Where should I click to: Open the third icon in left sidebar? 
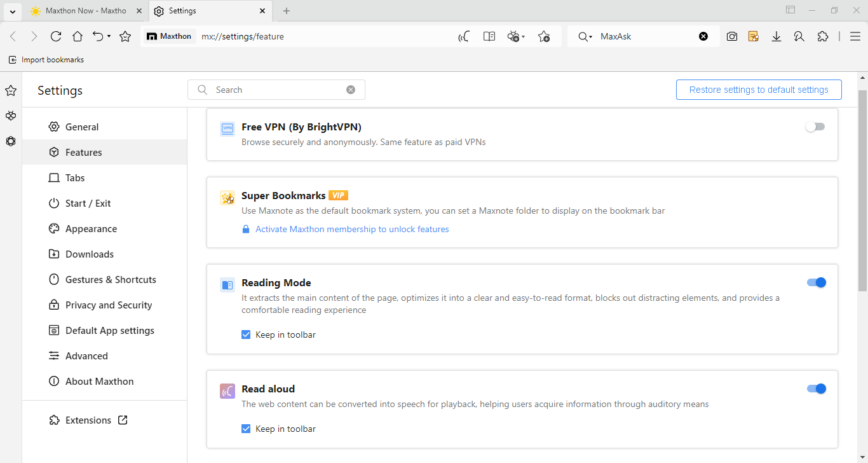pyautogui.click(x=11, y=141)
